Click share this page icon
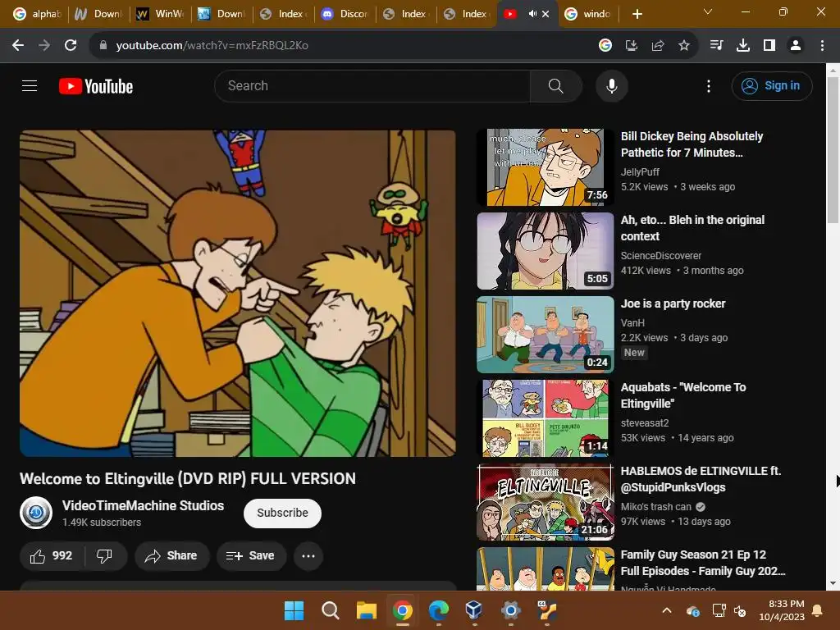Image resolution: width=840 pixels, height=630 pixels. pyautogui.click(x=658, y=46)
